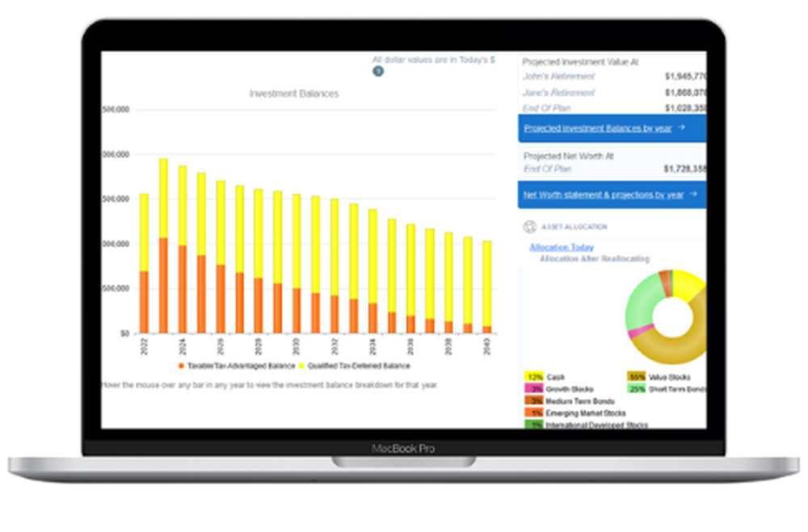Click the yellow slice of the allocation donut
The width and height of the screenshot is (808, 532).
click(x=688, y=285)
